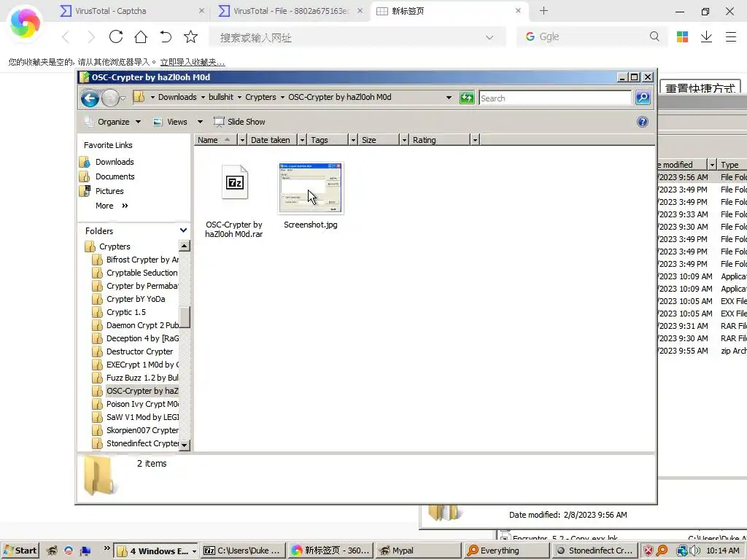The image size is (747, 560).
Task: Open the Rating column dropdown
Action: pyautogui.click(x=474, y=140)
